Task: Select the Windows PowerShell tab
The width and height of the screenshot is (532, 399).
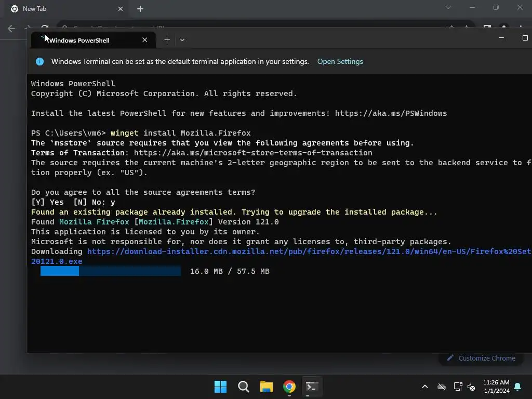Action: pos(94,40)
